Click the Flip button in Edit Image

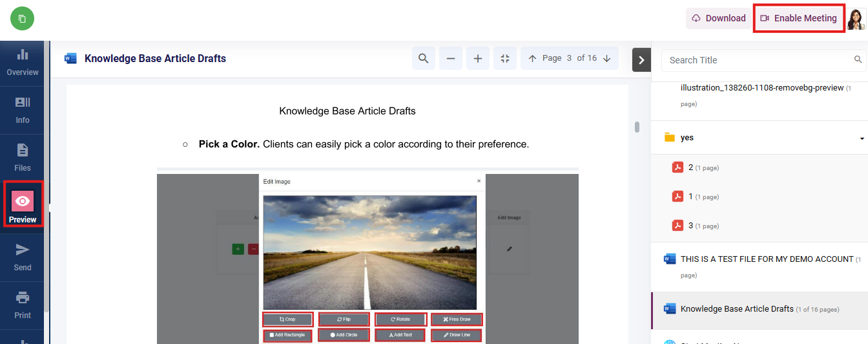344,319
